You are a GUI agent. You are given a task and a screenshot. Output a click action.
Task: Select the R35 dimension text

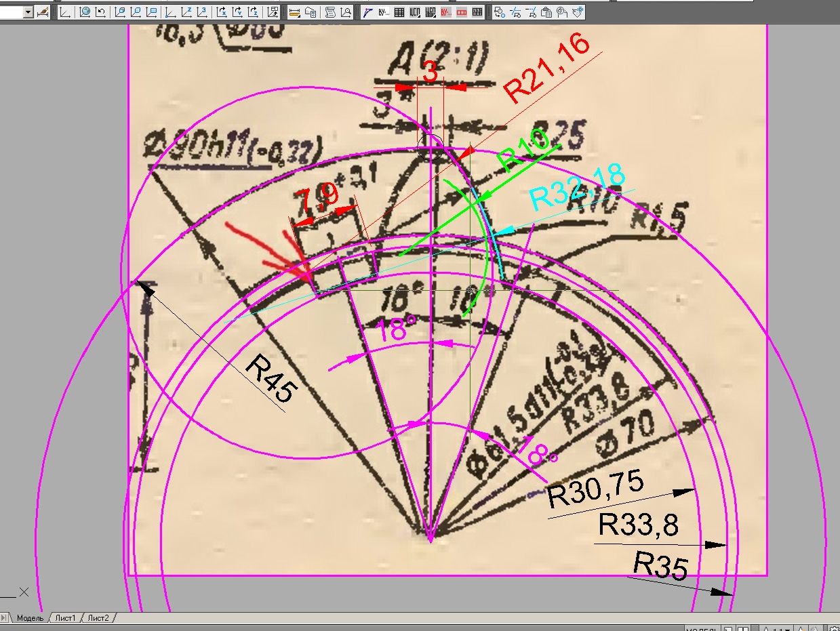click(661, 566)
